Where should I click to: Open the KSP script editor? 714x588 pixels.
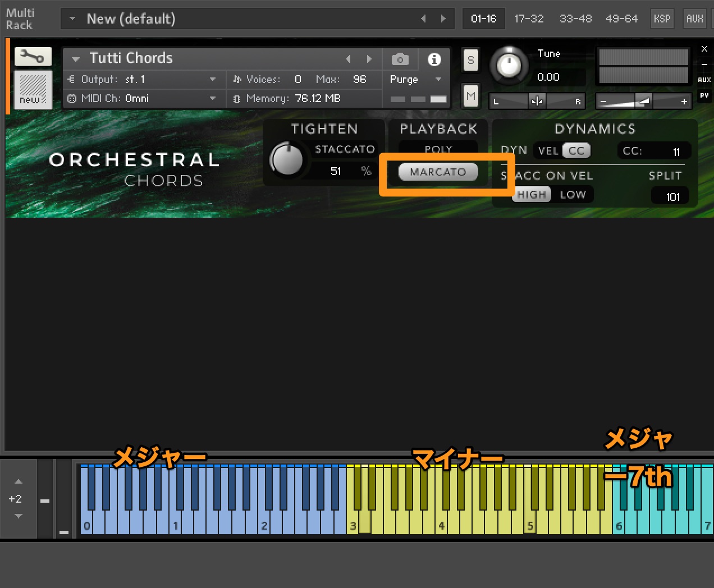pyautogui.click(x=662, y=19)
